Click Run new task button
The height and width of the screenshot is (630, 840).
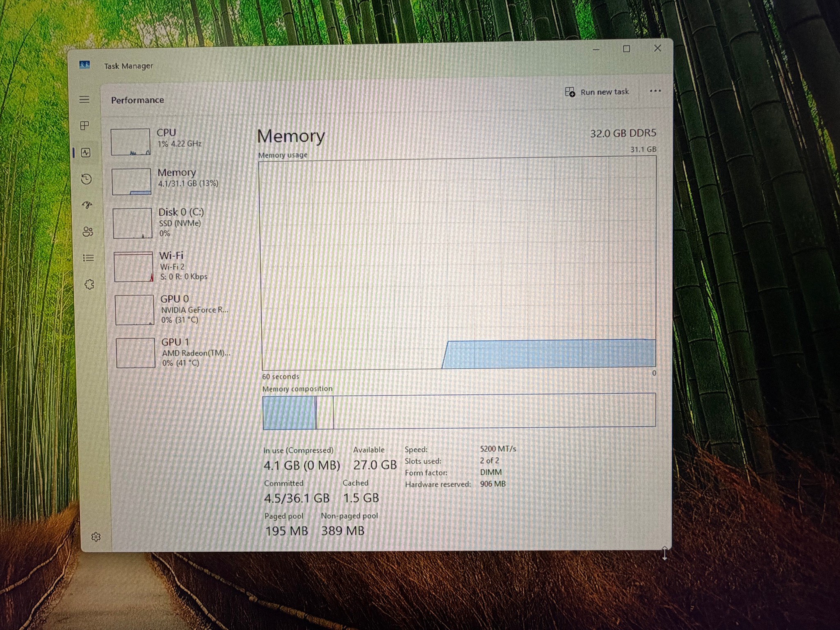tap(597, 92)
